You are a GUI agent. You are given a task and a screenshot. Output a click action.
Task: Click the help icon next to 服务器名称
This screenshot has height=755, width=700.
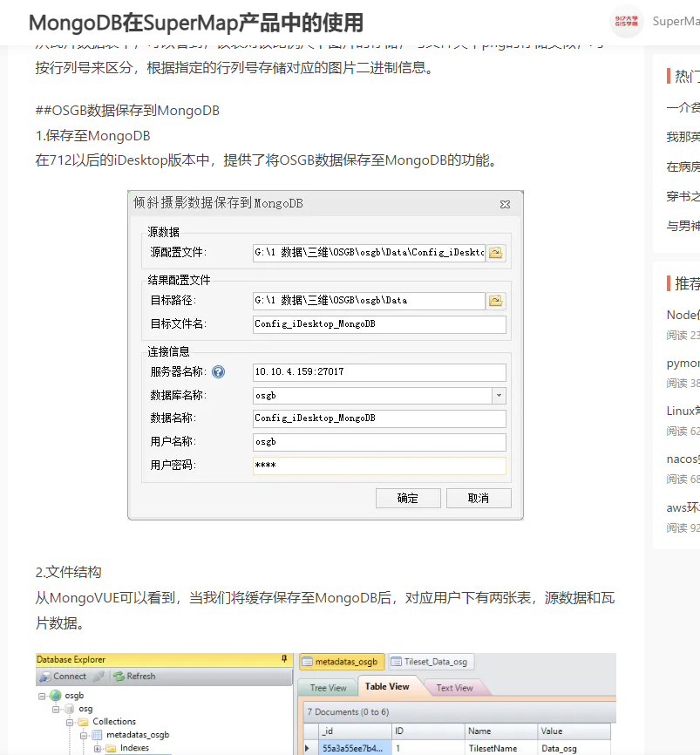218,371
